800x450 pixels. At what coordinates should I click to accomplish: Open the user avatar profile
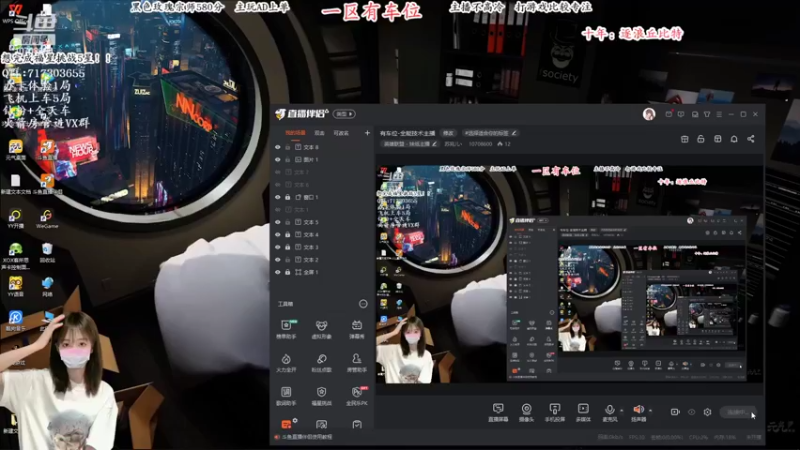tap(649, 114)
